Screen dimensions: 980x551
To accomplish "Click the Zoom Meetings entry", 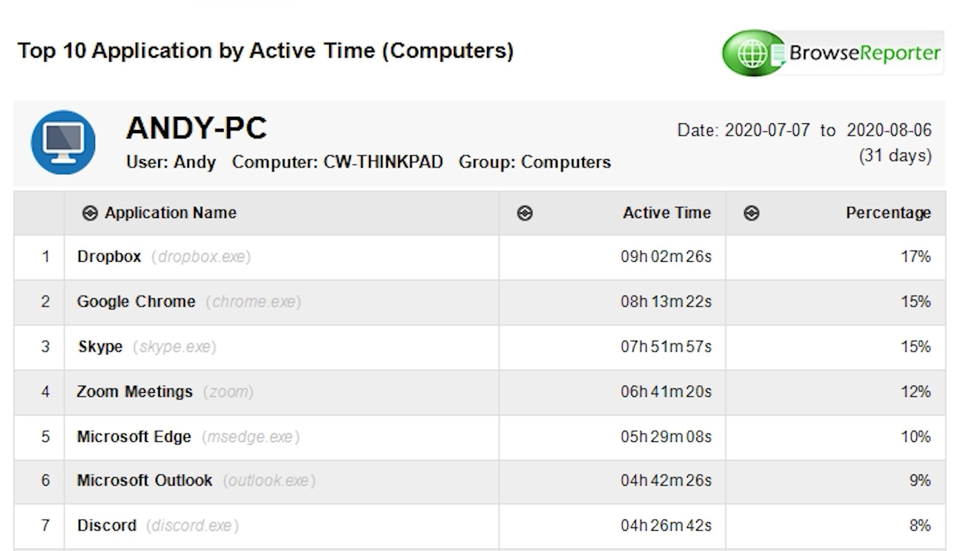I will (x=135, y=391).
